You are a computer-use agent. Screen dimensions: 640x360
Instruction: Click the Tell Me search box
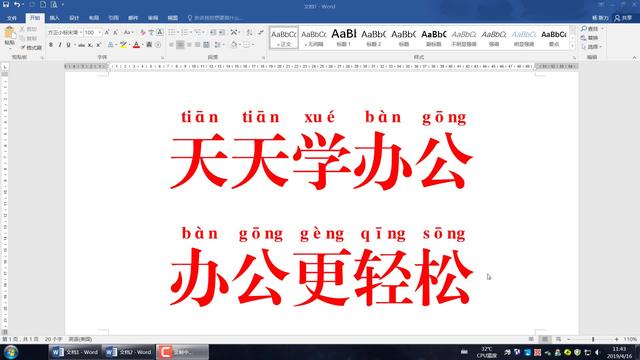215,18
